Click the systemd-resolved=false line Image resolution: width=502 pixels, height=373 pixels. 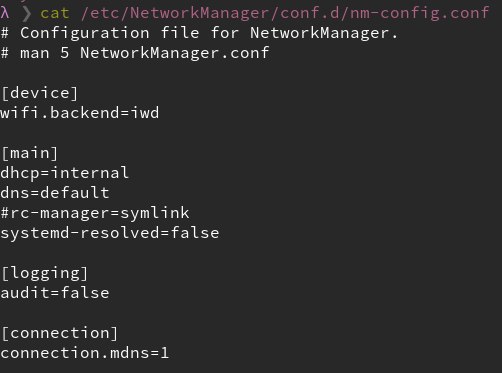(110, 233)
